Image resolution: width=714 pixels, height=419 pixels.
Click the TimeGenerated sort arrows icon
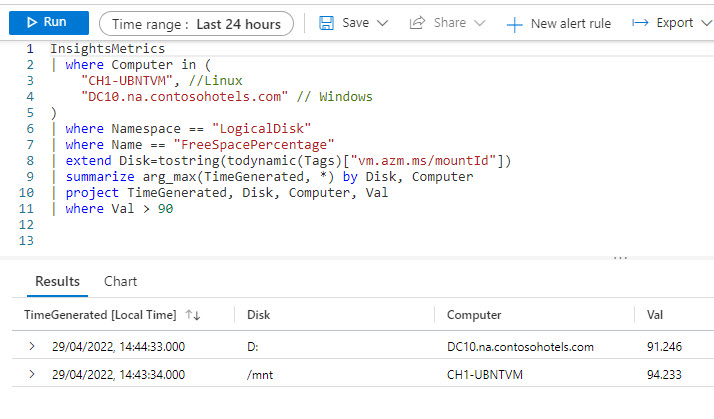click(192, 315)
